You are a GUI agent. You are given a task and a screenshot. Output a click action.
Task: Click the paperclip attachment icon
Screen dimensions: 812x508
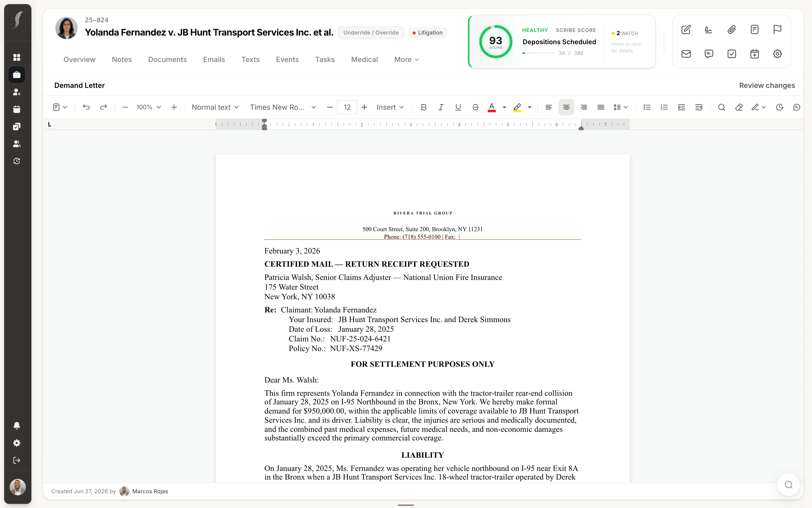tap(732, 29)
